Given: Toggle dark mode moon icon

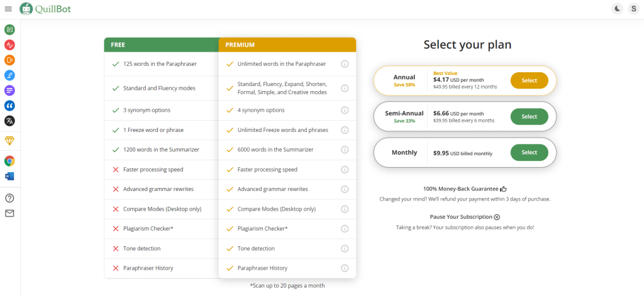Looking at the screenshot, I should pyautogui.click(x=618, y=9).
